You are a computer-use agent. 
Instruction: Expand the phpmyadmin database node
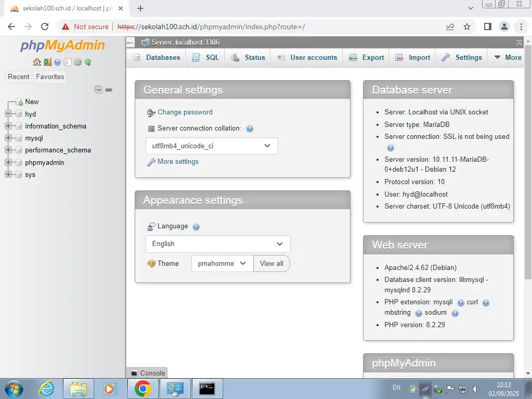pyautogui.click(x=8, y=162)
